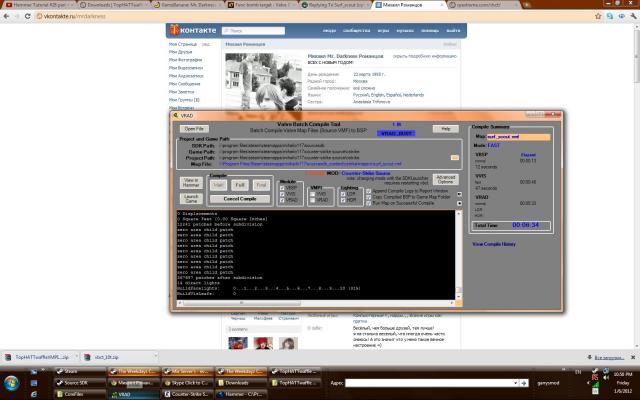Image resolution: width=640 pixels, height=400 pixels.
Task: Click the Windows Start orb
Action: (12, 382)
